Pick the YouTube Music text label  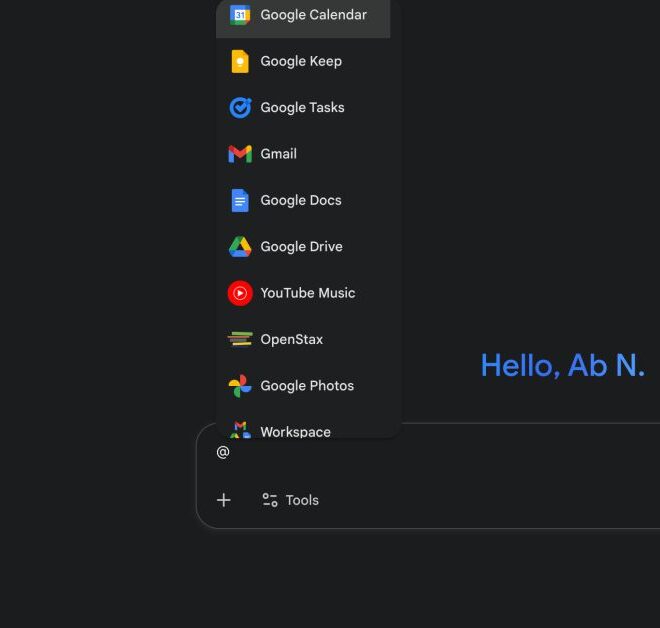(x=308, y=293)
